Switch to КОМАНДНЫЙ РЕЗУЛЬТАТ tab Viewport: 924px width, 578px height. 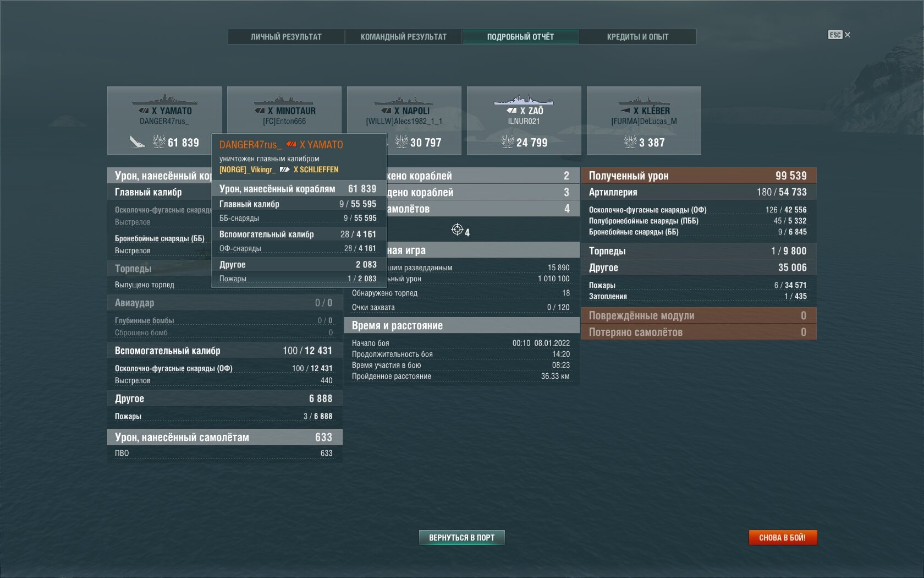click(403, 37)
